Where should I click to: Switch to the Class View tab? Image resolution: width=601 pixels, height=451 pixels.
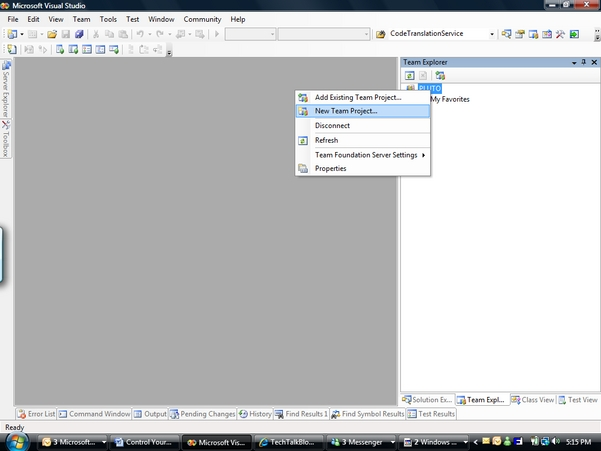(533, 400)
